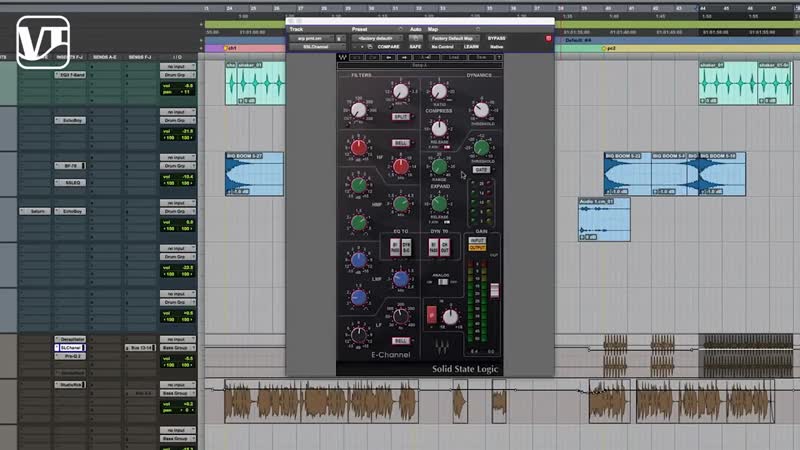Viewport: 800px width, 450px height.
Task: Adjust the HMF gain green knob
Action: pos(359,185)
